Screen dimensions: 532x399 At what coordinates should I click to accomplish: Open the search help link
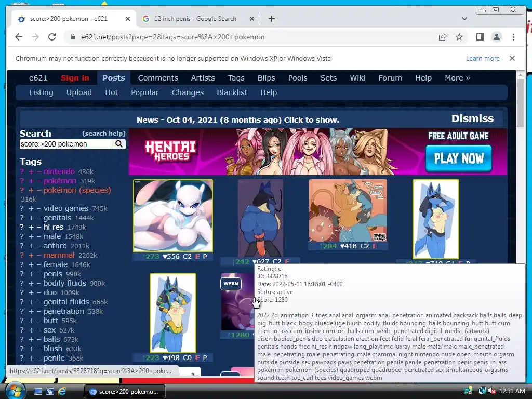(104, 134)
